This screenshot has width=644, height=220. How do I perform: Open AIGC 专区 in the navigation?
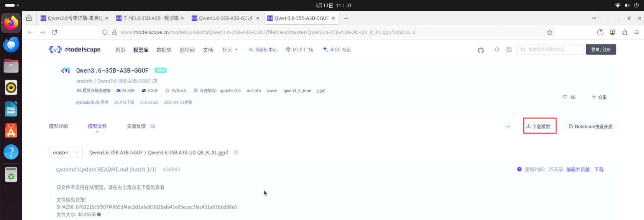click(337, 50)
